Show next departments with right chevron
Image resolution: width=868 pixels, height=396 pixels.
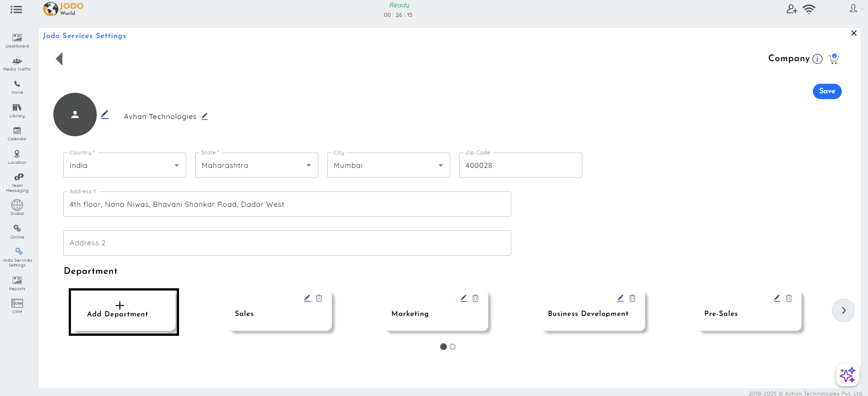844,310
